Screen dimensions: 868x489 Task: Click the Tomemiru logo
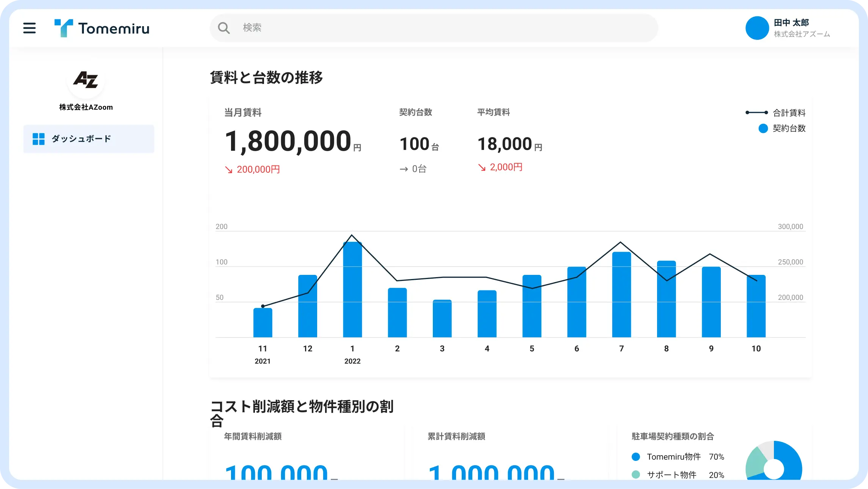[102, 28]
